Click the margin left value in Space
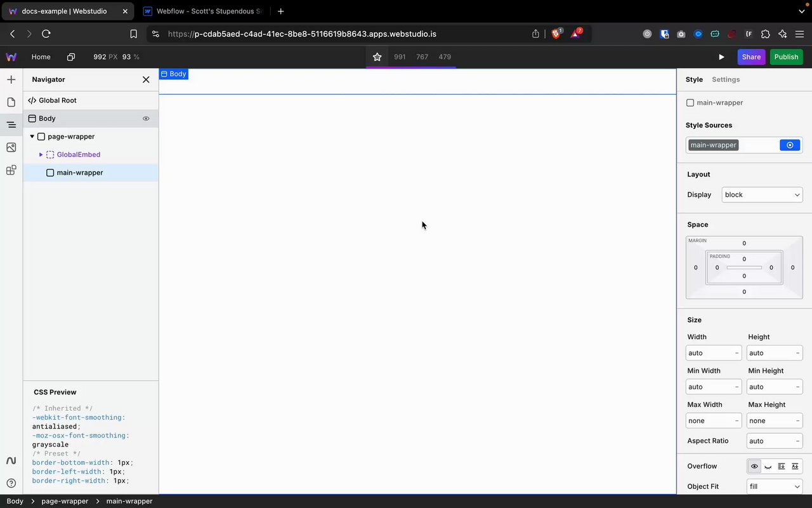This screenshot has width=812, height=508. [695, 267]
